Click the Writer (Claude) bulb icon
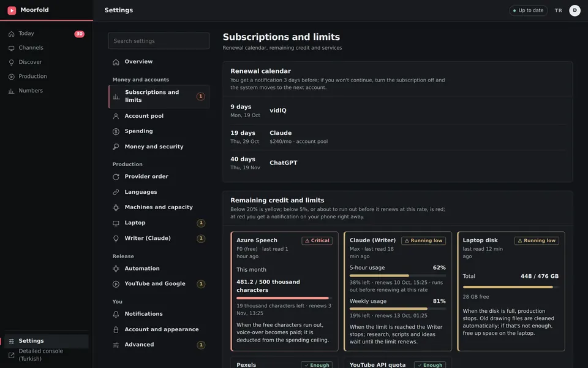 tap(116, 239)
